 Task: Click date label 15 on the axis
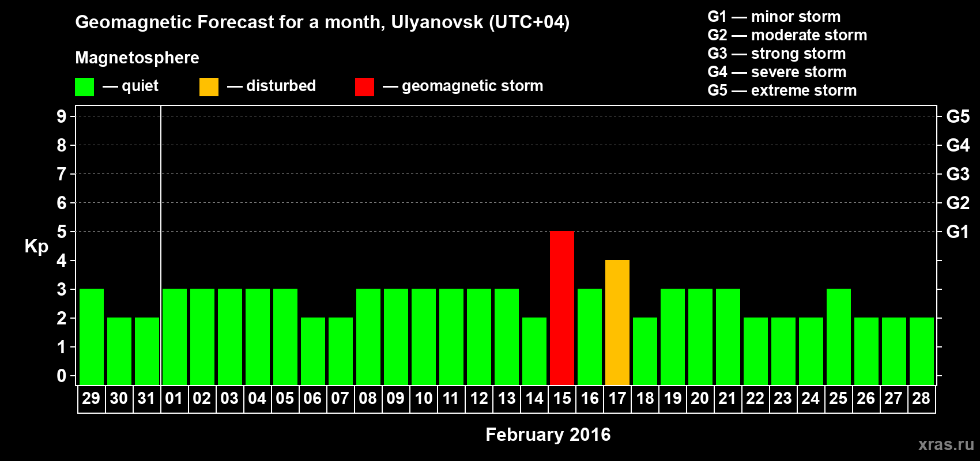pyautogui.click(x=562, y=398)
